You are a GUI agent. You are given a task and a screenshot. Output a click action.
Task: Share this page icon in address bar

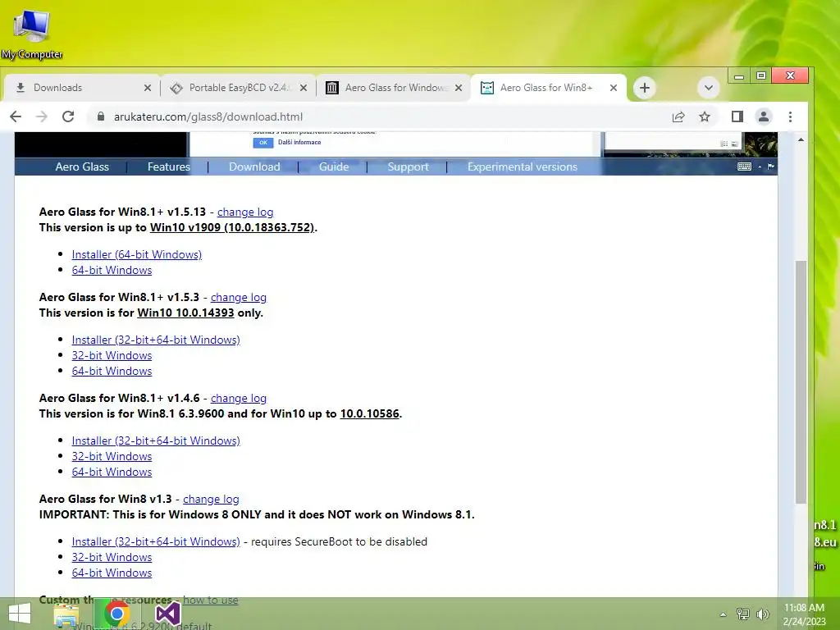678,116
